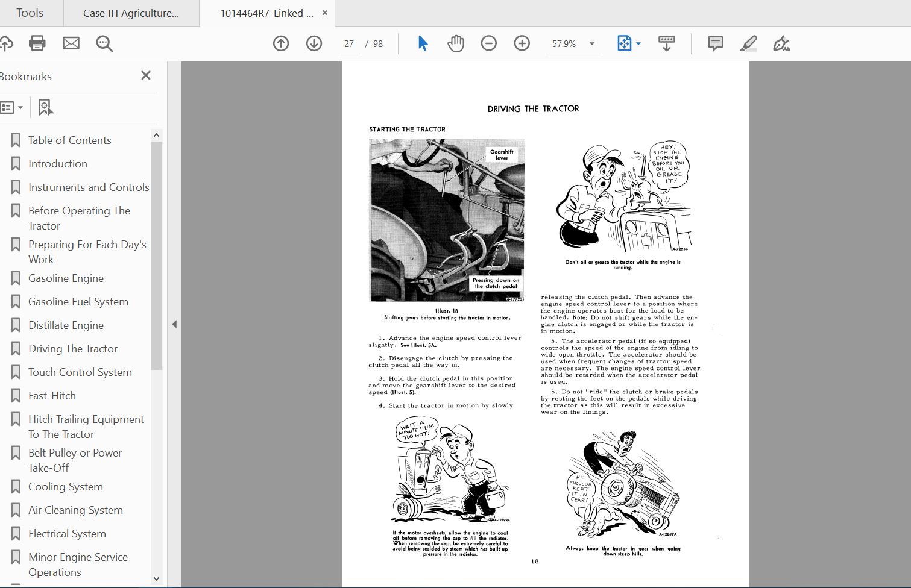Open the Gasoline Engine bookmark
The height and width of the screenshot is (588, 911).
click(66, 278)
